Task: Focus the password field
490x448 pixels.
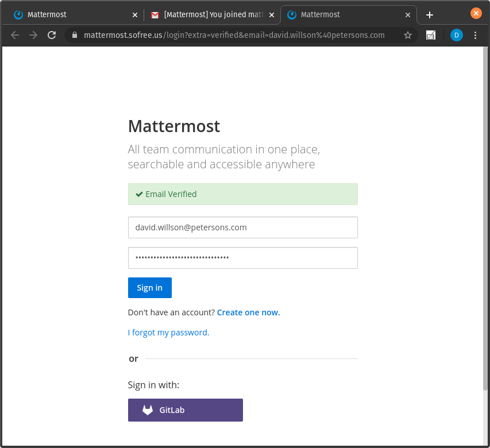Action: point(243,258)
